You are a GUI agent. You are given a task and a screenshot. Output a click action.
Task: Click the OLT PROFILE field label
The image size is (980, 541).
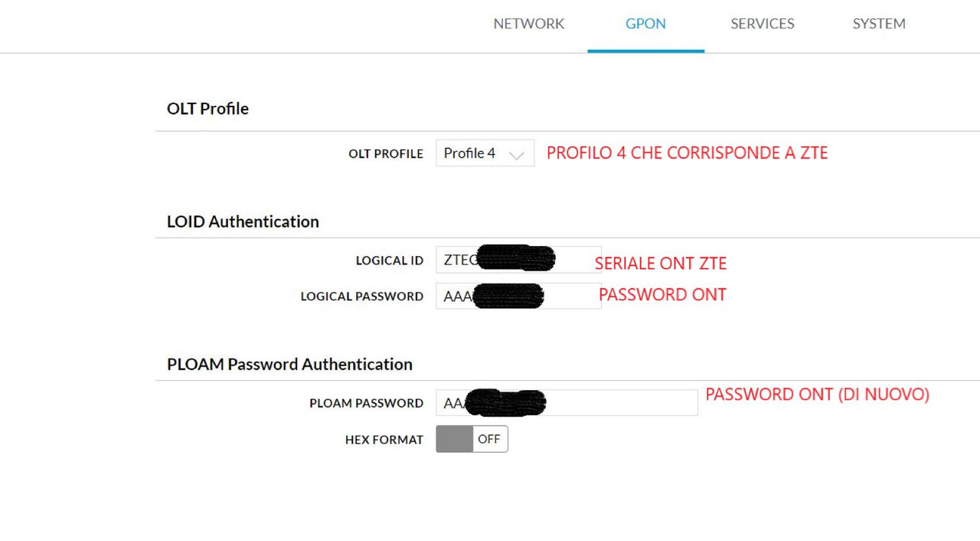pos(386,154)
